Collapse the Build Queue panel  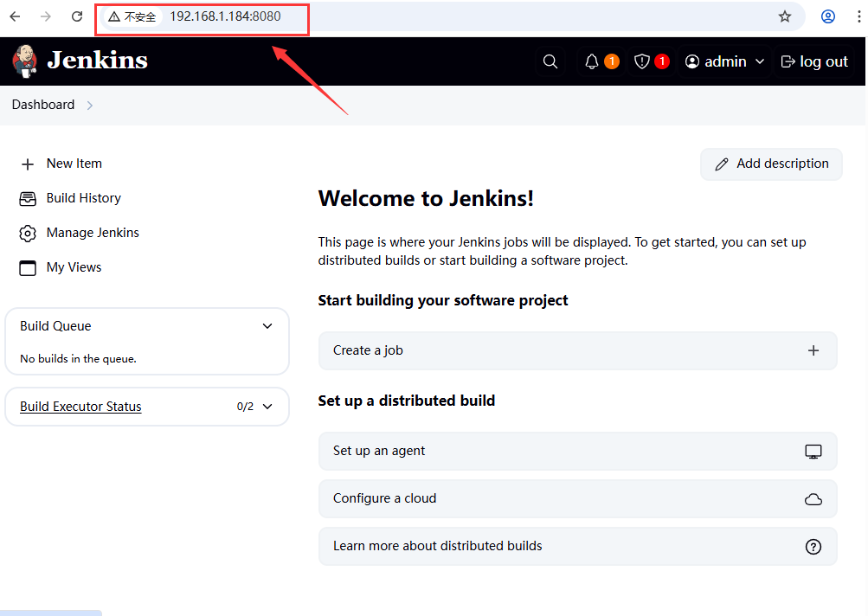pyautogui.click(x=267, y=326)
